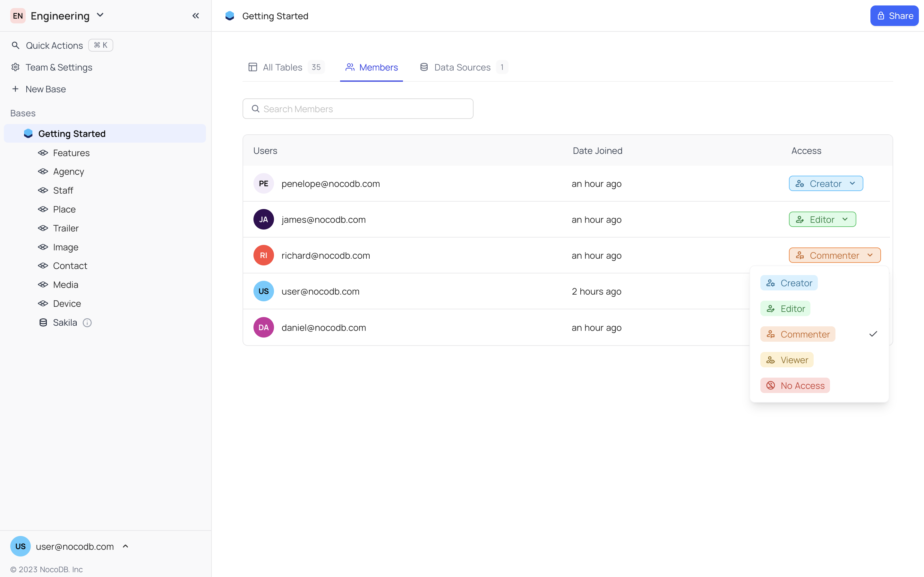Viewport: 924px width, 577px height.
Task: Click the Sakila info icon
Action: pyautogui.click(x=87, y=323)
